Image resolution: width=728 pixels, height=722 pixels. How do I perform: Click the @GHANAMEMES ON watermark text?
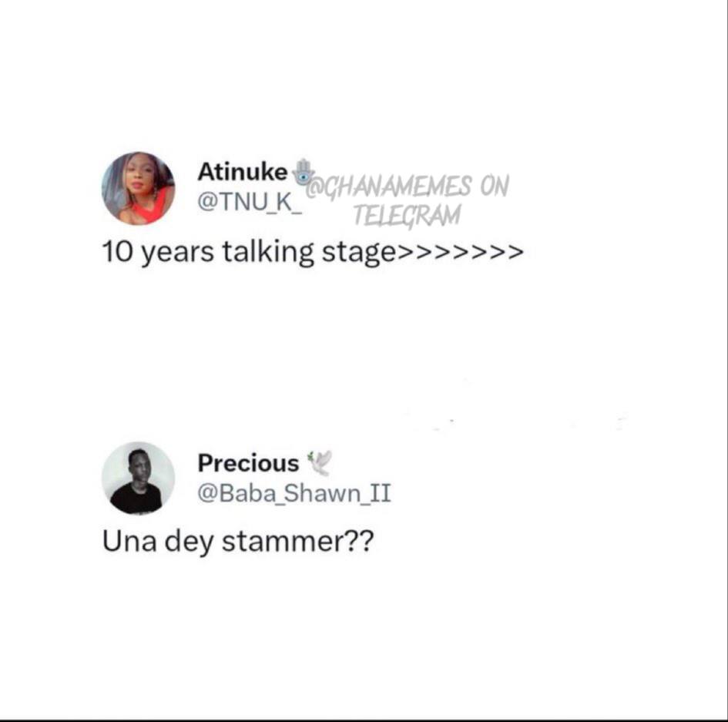tap(408, 186)
